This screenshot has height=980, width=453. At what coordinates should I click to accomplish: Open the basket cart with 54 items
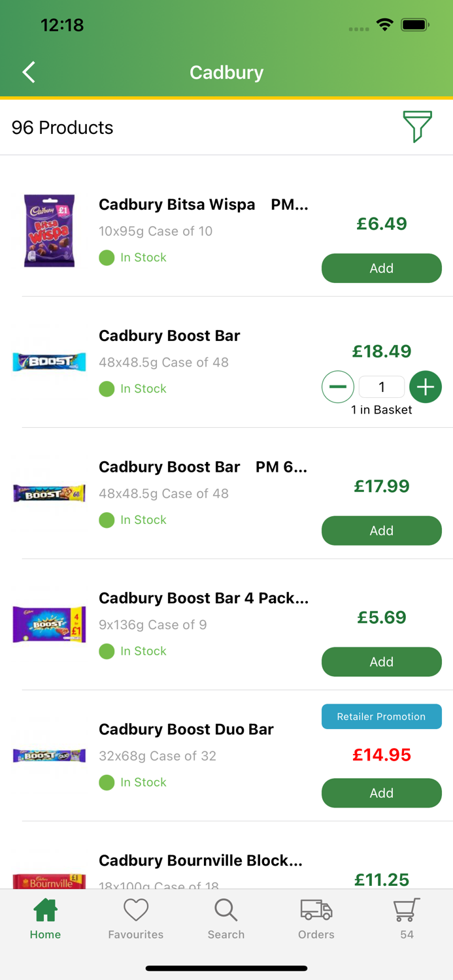(407, 919)
